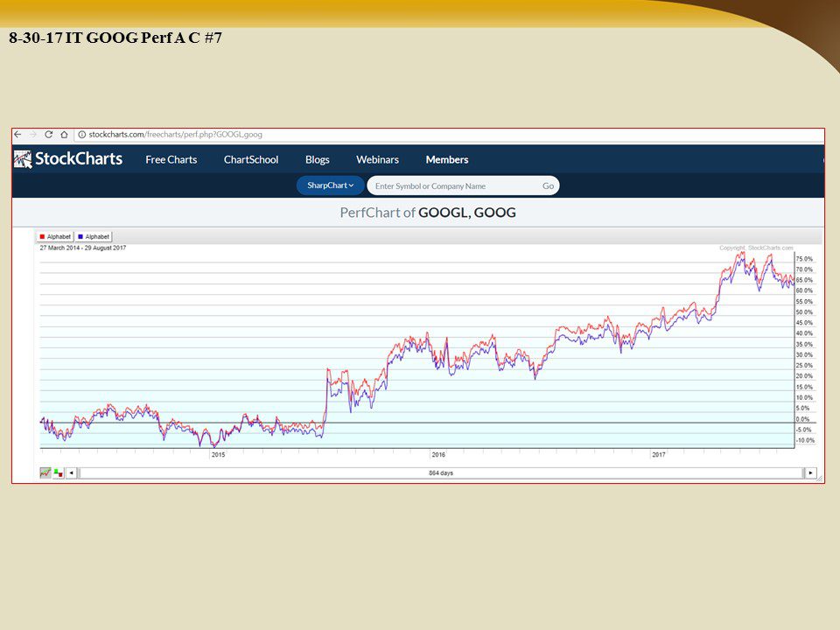Click the right arrow of the date slider
The width and height of the screenshot is (840, 630).
pos(810,473)
